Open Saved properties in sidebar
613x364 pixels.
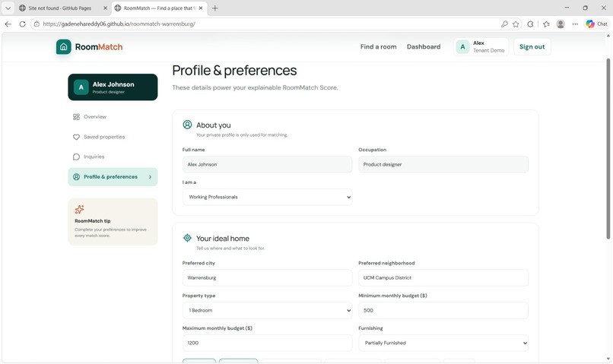coord(113,137)
